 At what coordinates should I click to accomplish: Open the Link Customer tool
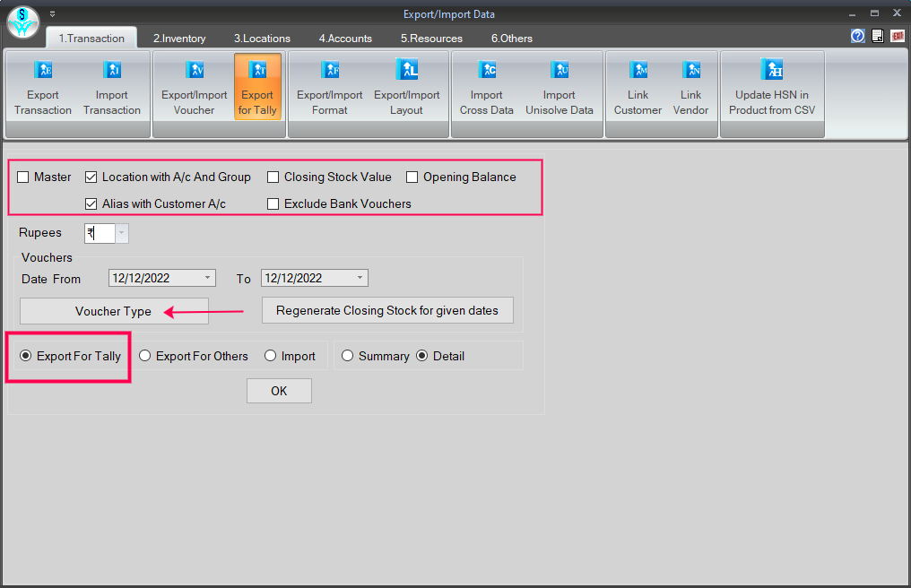(x=638, y=87)
